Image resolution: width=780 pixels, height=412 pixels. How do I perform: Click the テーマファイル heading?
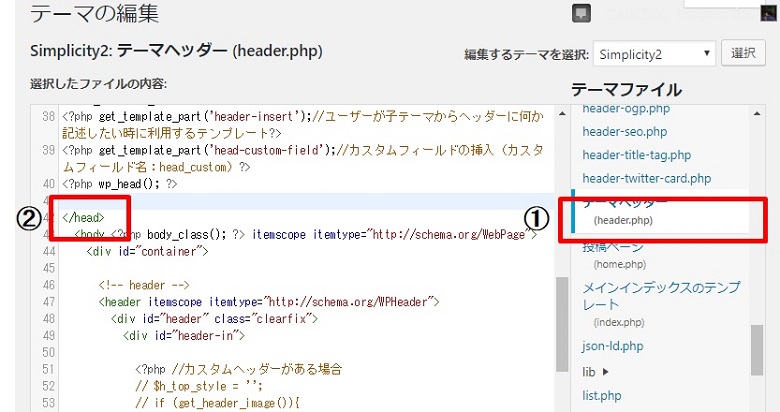pos(626,90)
